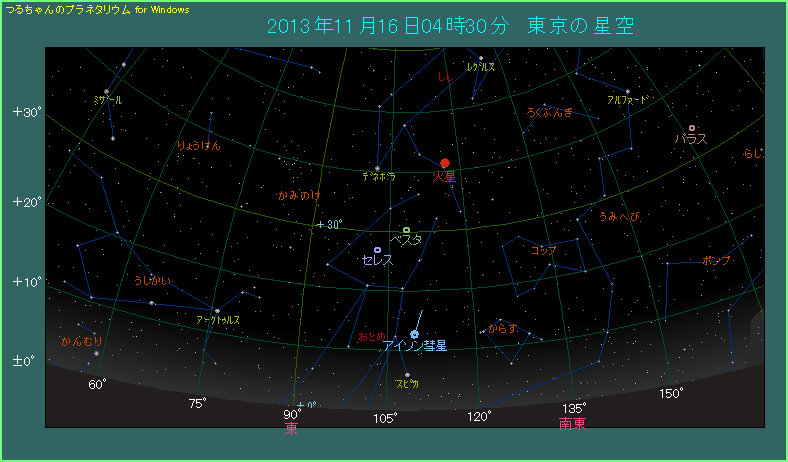Click the 南東 (Southeast) direction label
The height and width of the screenshot is (462, 788).
[572, 423]
